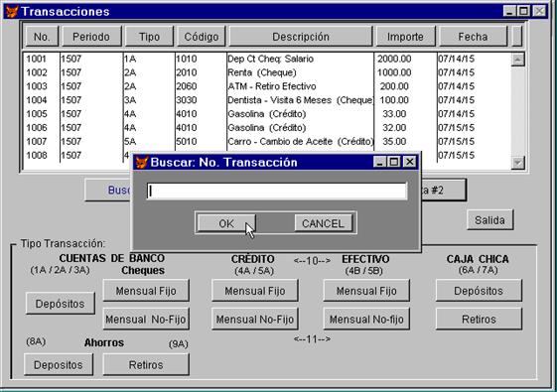Click the Fecha column header
Screen dimensions: 557x392
473,37
